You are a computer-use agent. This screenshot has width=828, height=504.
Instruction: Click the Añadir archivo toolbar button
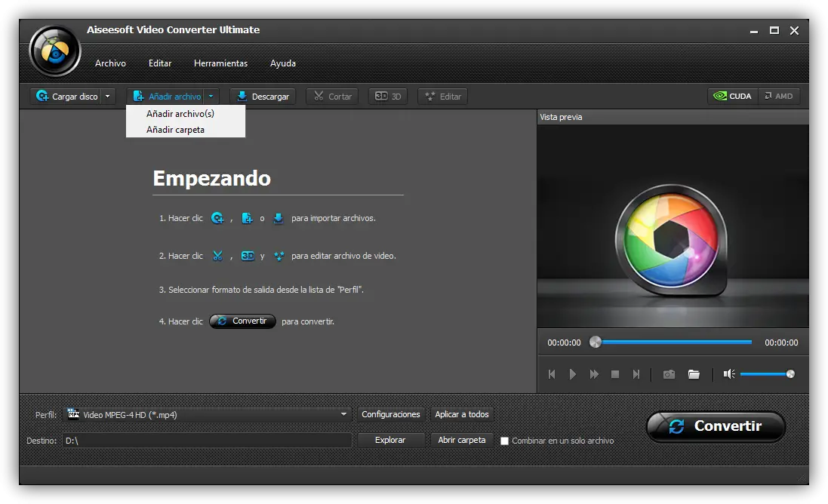click(167, 97)
